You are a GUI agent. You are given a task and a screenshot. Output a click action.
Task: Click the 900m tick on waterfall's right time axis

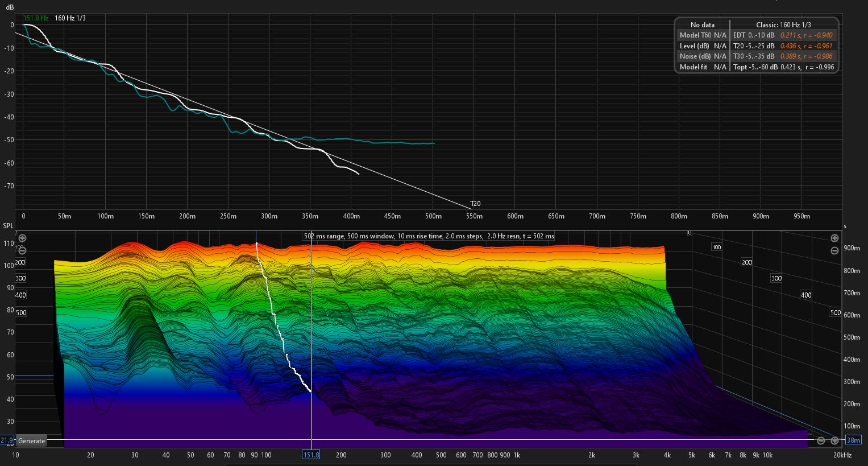852,248
